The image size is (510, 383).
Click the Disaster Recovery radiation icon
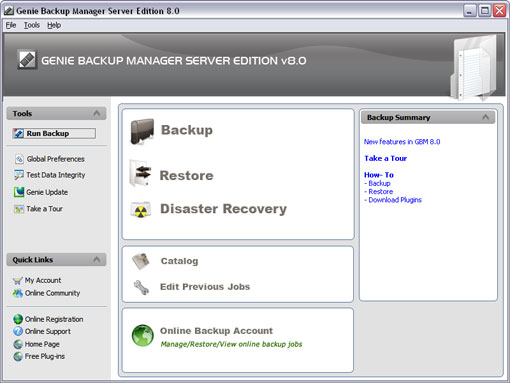click(x=141, y=210)
